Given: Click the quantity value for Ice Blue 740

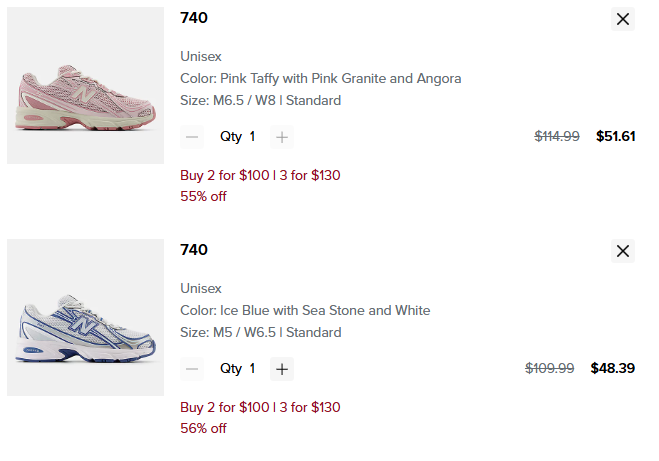Looking at the screenshot, I should pos(252,369).
